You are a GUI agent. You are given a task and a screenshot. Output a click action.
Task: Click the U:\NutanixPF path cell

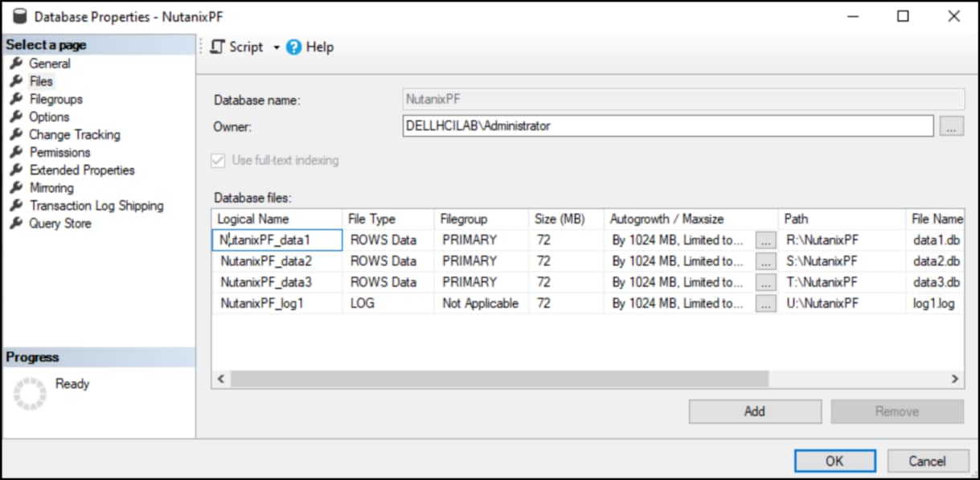click(842, 302)
